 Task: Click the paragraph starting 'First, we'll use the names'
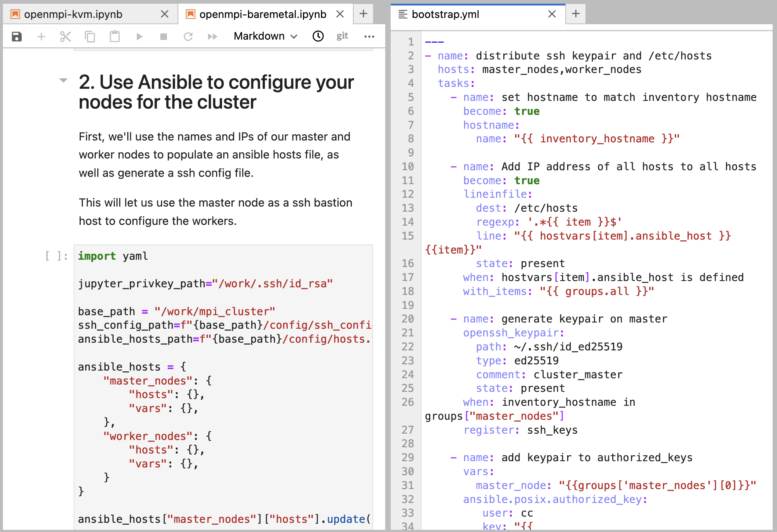coord(215,154)
